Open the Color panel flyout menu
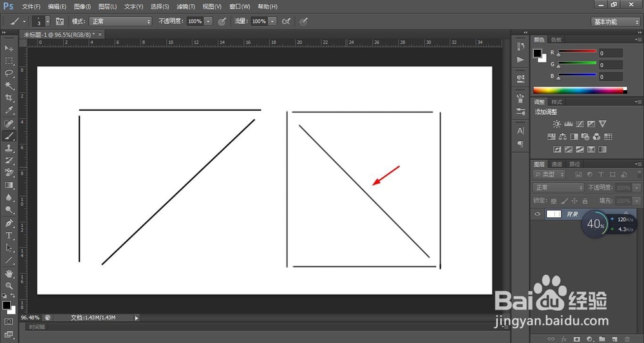 coord(638,39)
